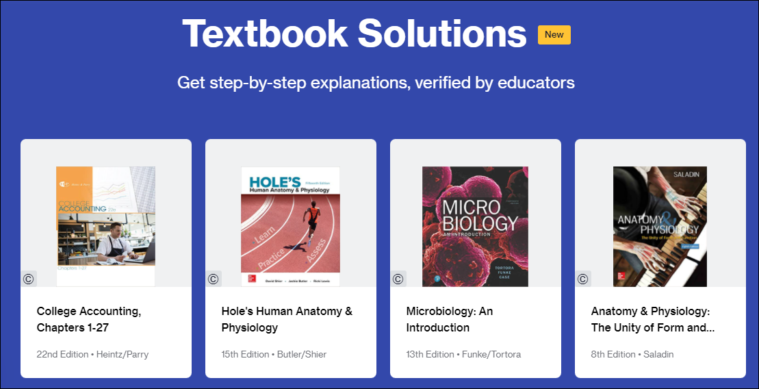Open the College Accounting book cover
The width and height of the screenshot is (759, 389).
106,226
